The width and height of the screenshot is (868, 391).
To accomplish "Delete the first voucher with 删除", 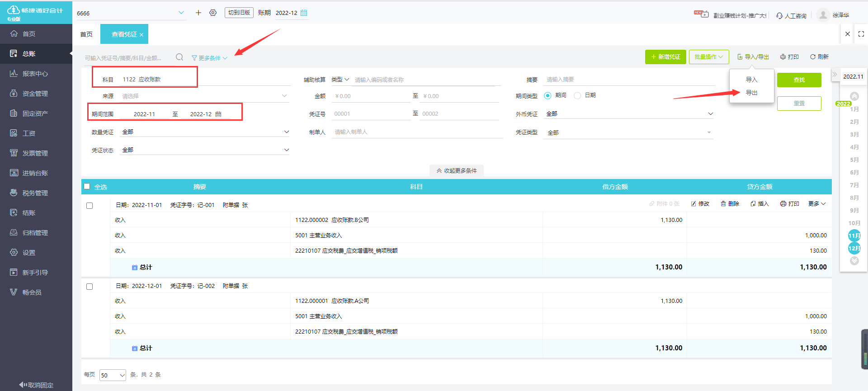I will click(730, 204).
